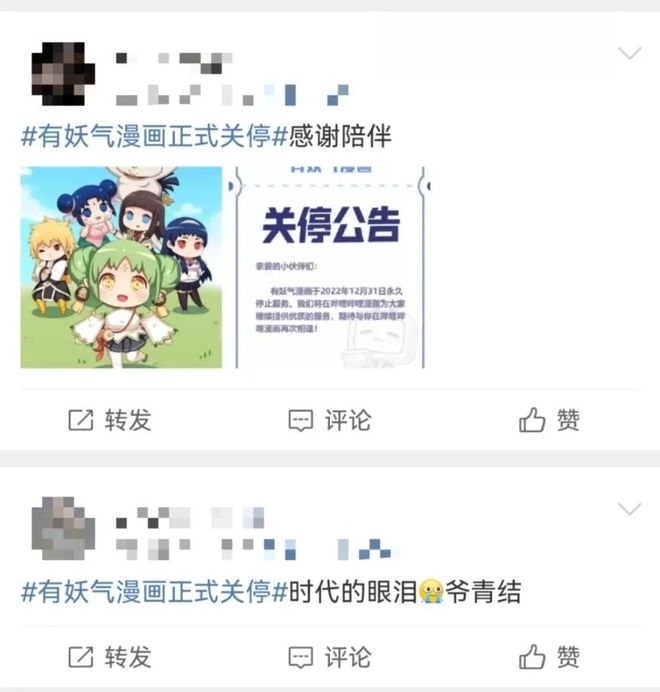The width and height of the screenshot is (660, 692).
Task: Tap the repost icon on second post
Action: point(81,657)
